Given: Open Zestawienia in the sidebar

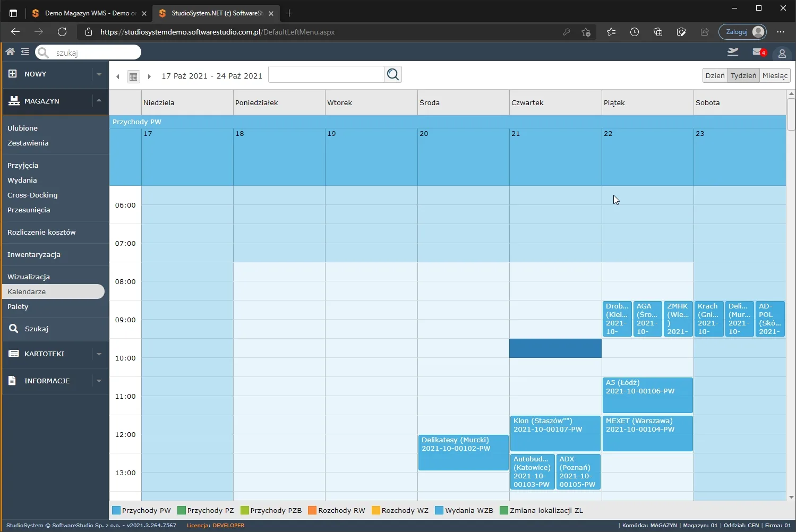Looking at the screenshot, I should (28, 143).
